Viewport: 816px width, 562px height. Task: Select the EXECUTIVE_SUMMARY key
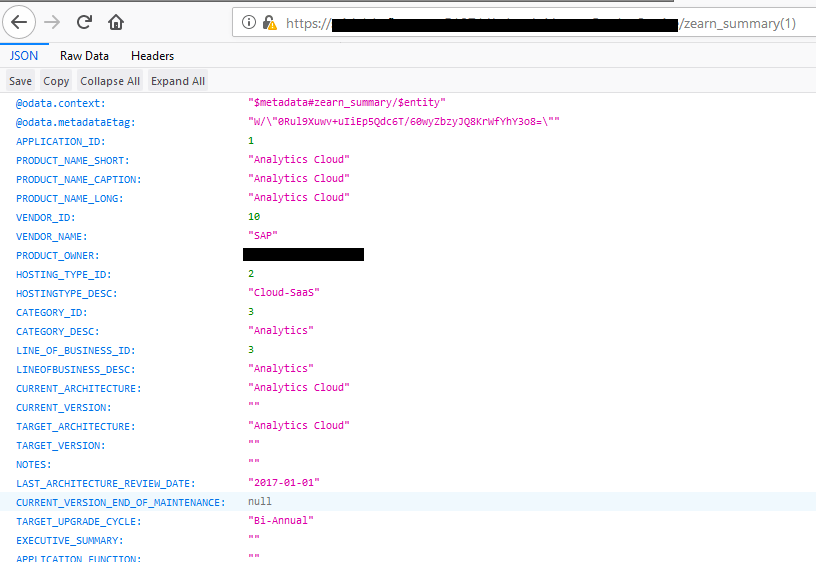(70, 540)
